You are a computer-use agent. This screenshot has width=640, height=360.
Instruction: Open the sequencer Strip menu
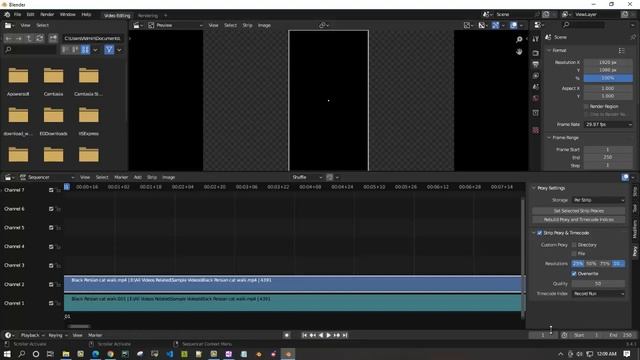pyautogui.click(x=152, y=177)
